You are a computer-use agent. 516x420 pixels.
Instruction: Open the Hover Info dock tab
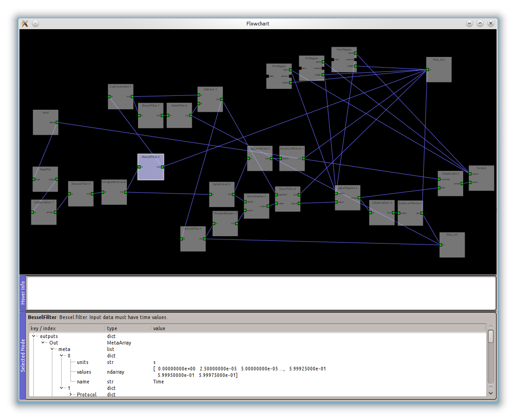(x=23, y=293)
